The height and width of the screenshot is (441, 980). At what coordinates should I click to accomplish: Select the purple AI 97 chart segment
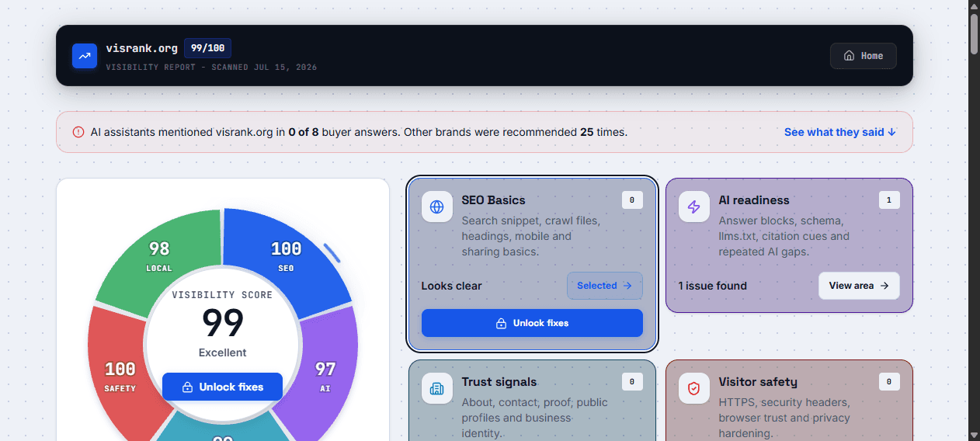(x=325, y=377)
